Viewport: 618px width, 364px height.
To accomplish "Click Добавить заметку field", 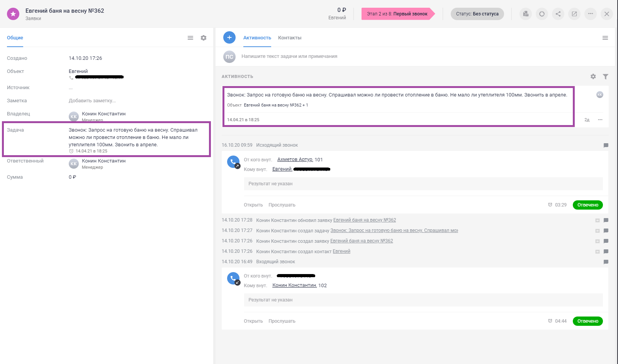I will click(x=92, y=101).
